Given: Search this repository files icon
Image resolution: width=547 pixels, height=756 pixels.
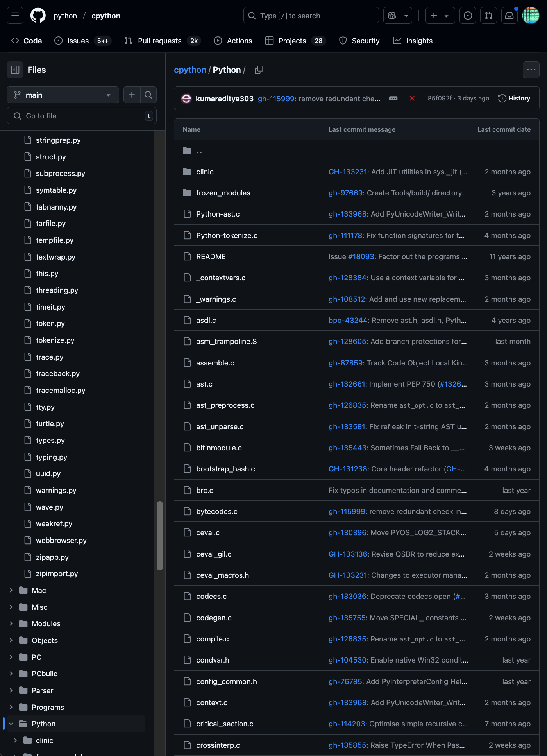Looking at the screenshot, I should click(148, 95).
